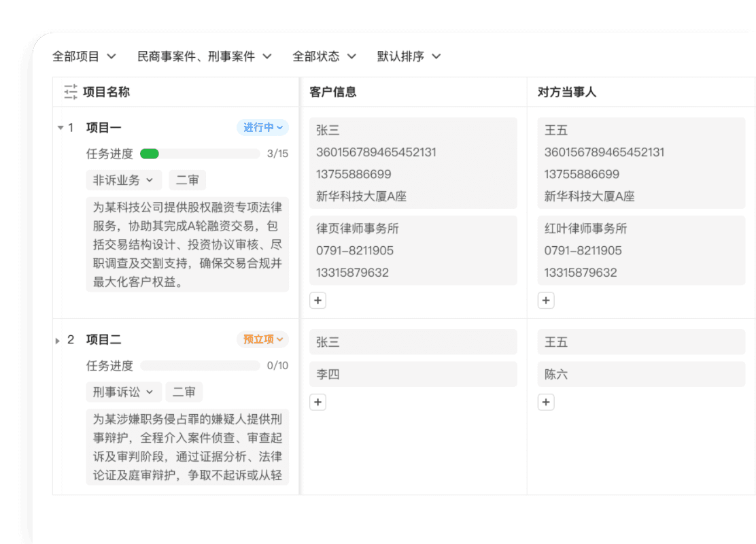756x544 pixels.
Task: Open the 全部状态 filter dropdown
Action: point(324,56)
